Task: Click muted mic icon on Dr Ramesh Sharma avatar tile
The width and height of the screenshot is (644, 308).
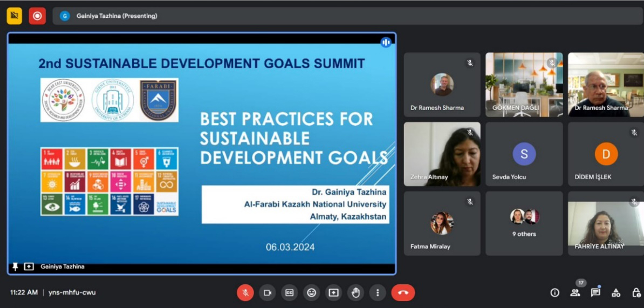Action: click(x=470, y=63)
